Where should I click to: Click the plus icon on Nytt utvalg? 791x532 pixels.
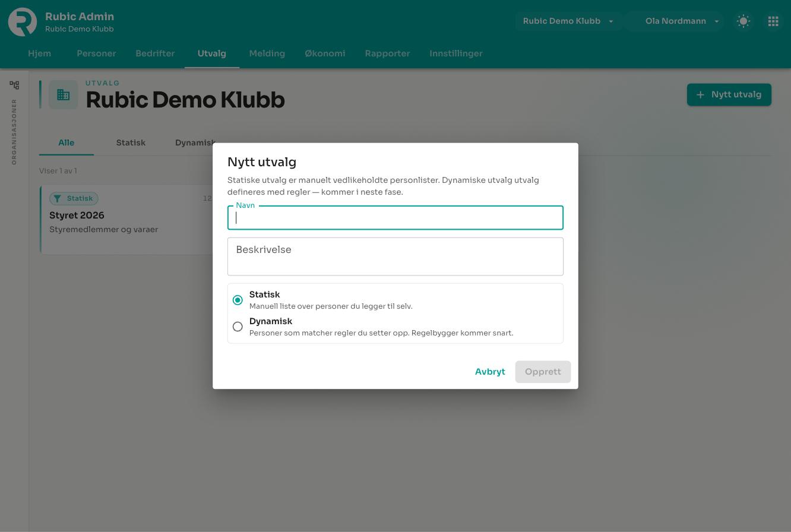coord(701,94)
